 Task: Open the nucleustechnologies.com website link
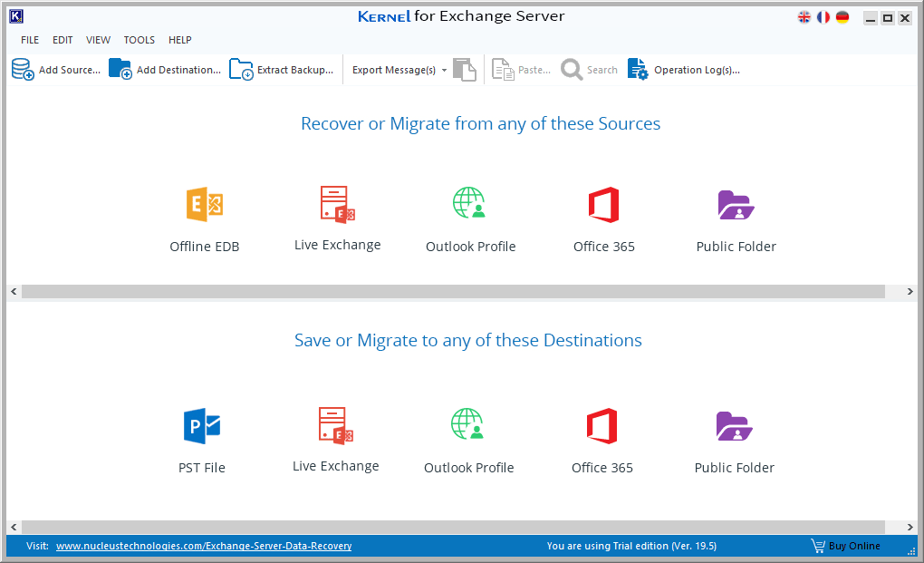(204, 546)
